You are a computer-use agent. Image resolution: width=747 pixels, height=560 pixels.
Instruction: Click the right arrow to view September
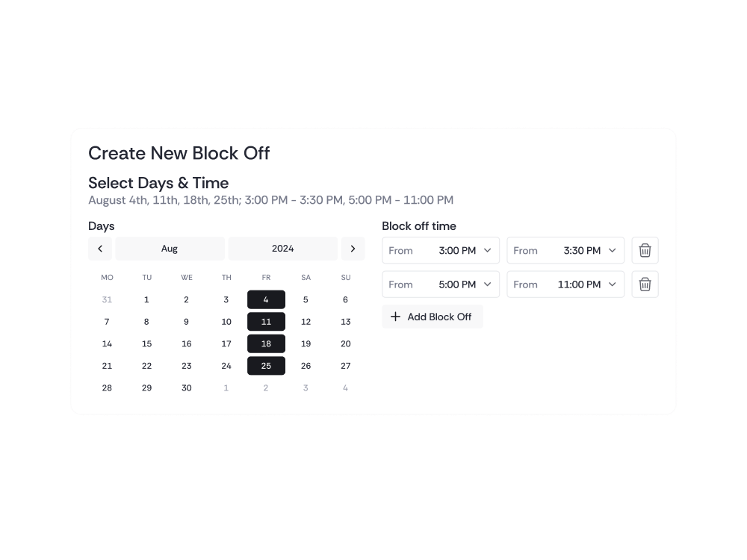(x=353, y=248)
